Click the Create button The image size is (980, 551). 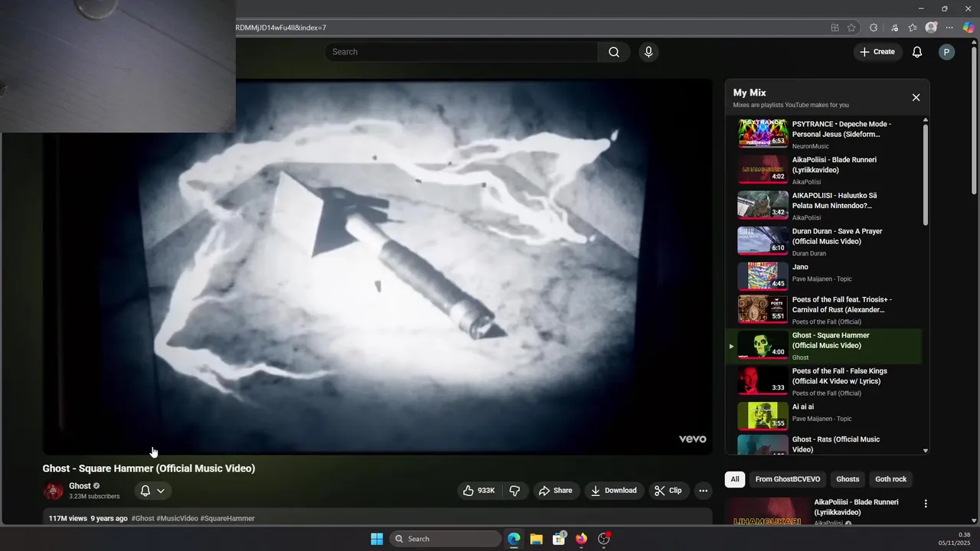pyautogui.click(x=877, y=52)
